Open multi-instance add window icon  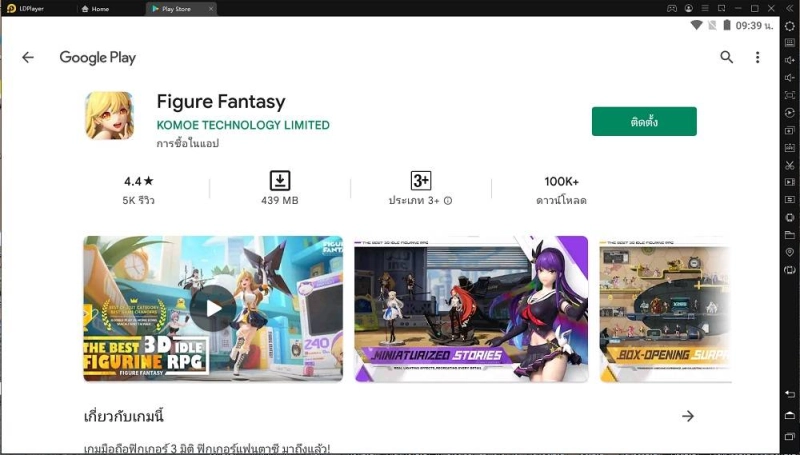[x=789, y=130]
